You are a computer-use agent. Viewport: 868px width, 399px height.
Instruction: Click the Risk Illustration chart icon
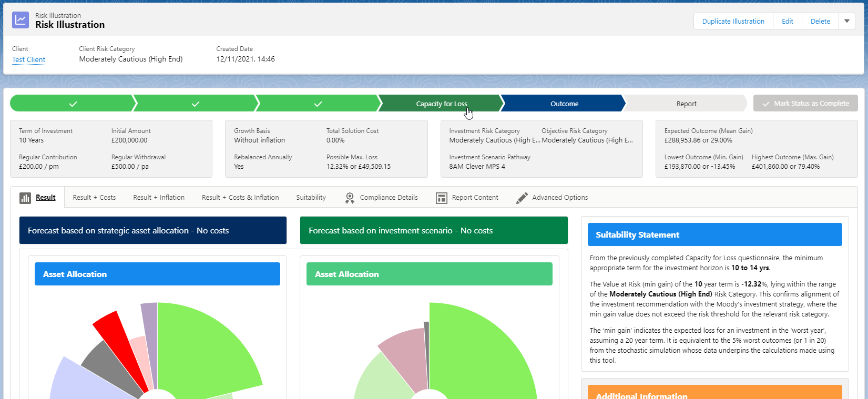click(x=21, y=20)
